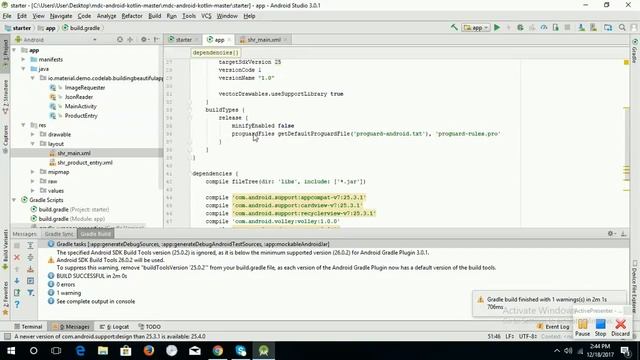Click the blue question mark help icon
This screenshot has width=640, height=360.
coord(17,304)
